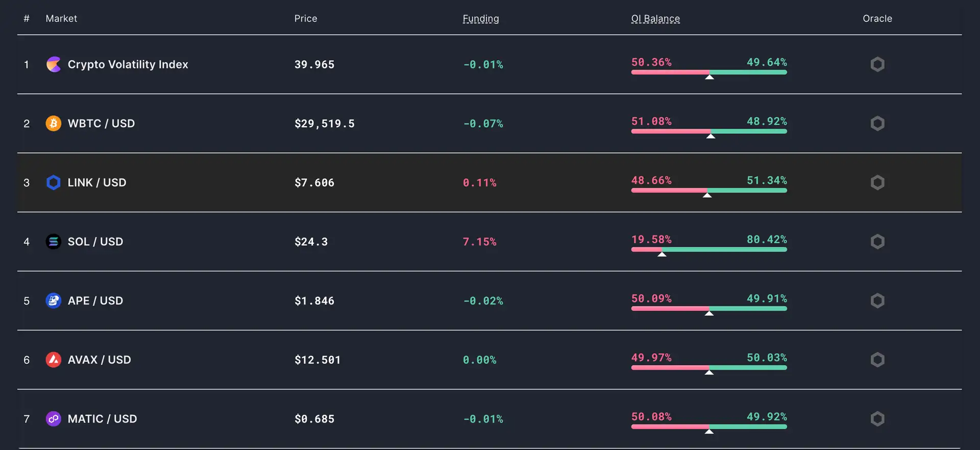Sort by the OI Balance column header
Screen dimensions: 980x450
point(655,19)
